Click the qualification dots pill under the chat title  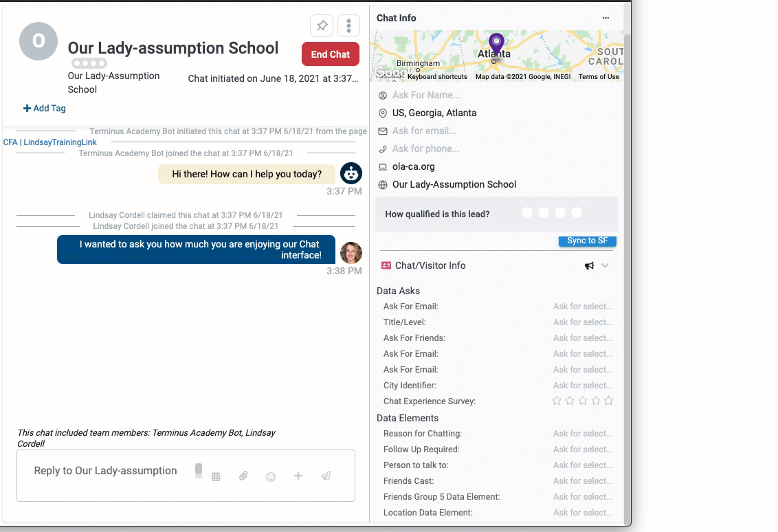click(x=89, y=63)
